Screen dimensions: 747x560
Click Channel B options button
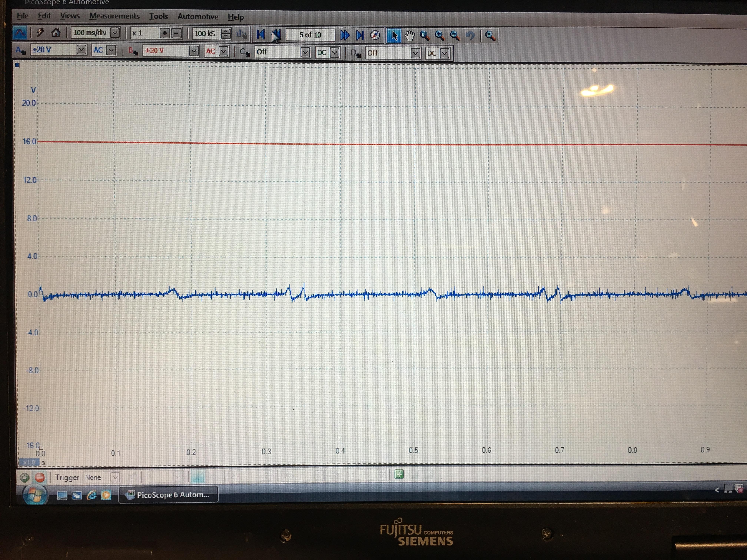coord(133,51)
